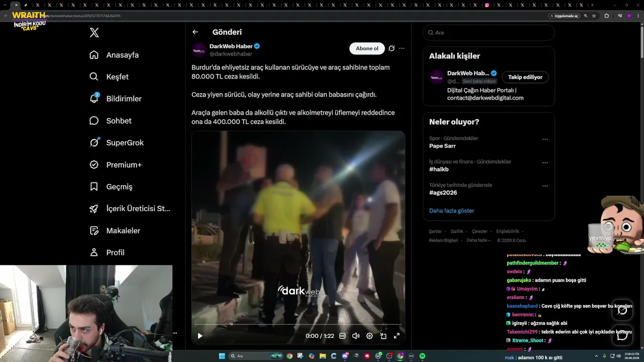Open more options for #ags2026 trend
The image size is (644, 362).
point(545,186)
